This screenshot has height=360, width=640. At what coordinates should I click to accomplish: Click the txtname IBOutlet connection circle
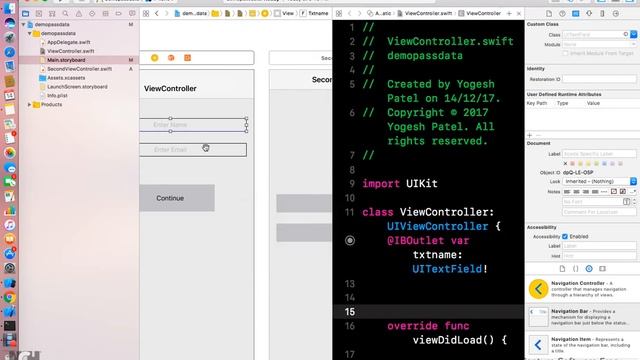[350, 240]
